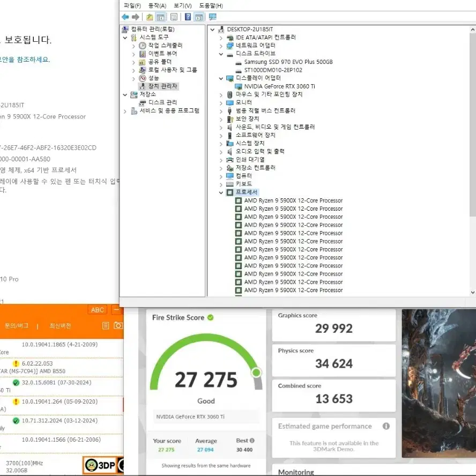
Task: Click the green check beside 32.0.15.6081
Action: [x=16, y=383]
